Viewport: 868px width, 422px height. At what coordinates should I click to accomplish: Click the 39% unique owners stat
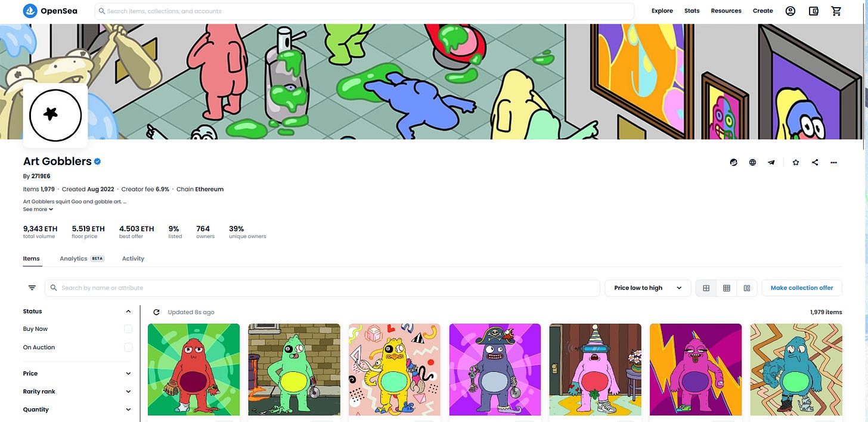pyautogui.click(x=247, y=232)
